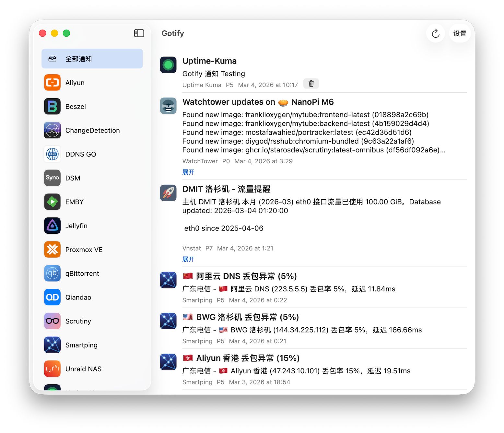Image resolution: width=504 pixels, height=433 pixels.
Task: Select Unraid NAS in the sidebar
Action: tap(83, 369)
